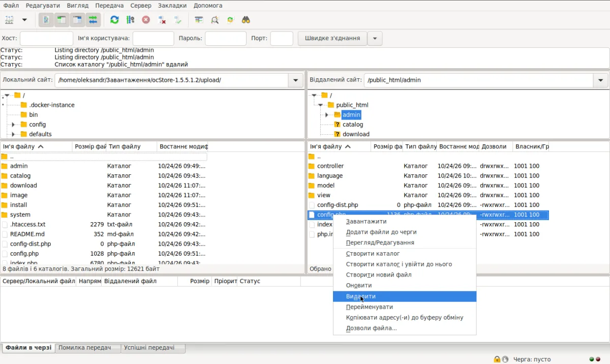The width and height of the screenshot is (610, 364).
Task: Click the folder icon of local install directory
Action: tap(5, 205)
